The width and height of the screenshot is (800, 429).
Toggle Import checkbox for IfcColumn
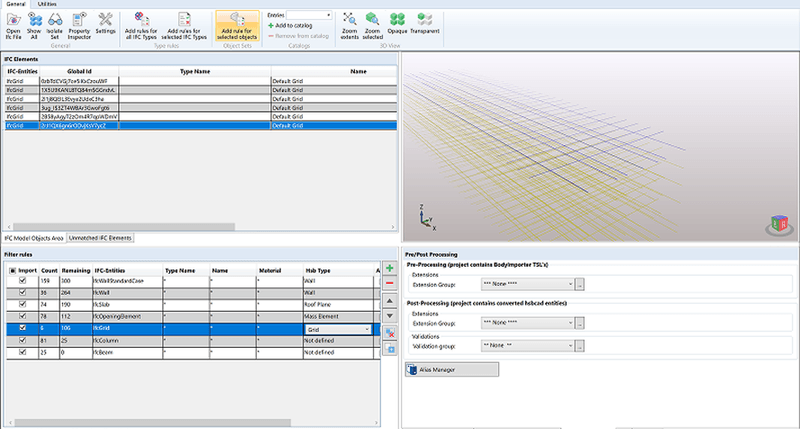22,340
